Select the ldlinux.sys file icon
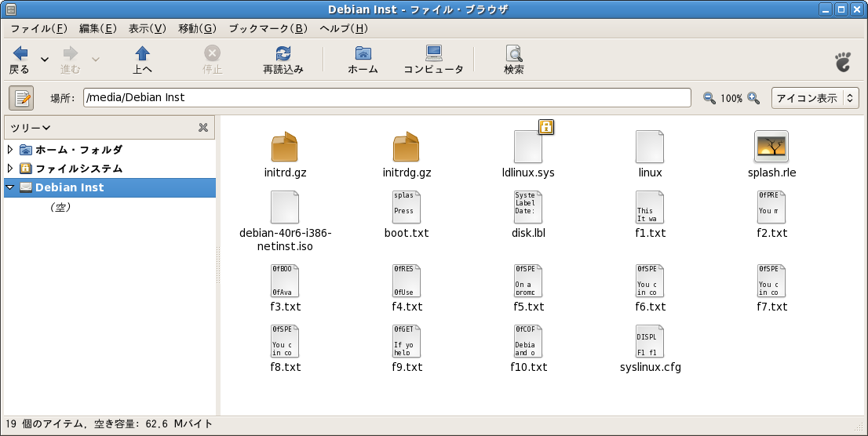Screen dimensions: 868x436 coord(528,147)
